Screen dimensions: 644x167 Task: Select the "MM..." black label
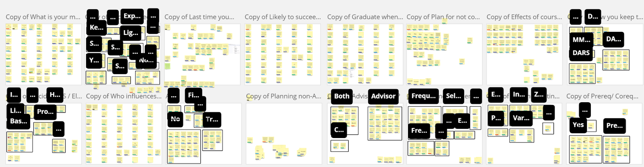tap(581, 40)
